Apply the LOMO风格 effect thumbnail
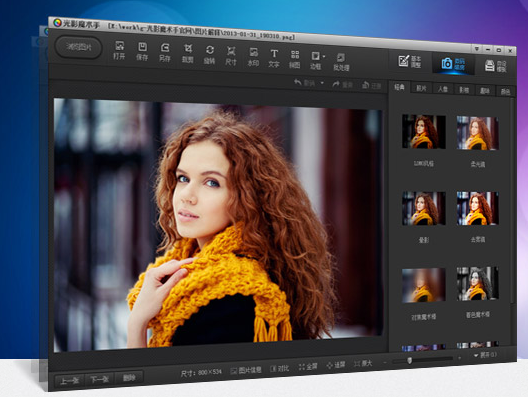Viewport: 528px width, 397px height. (424, 132)
